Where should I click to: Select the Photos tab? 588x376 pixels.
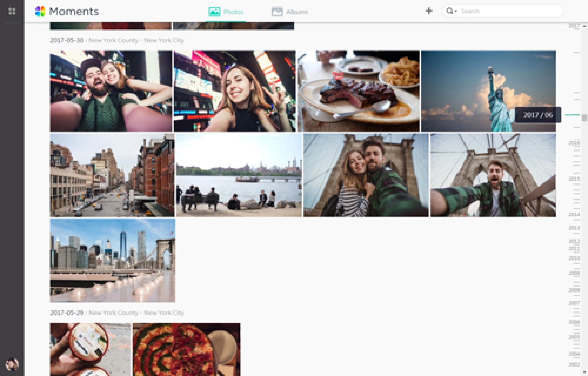[233, 12]
